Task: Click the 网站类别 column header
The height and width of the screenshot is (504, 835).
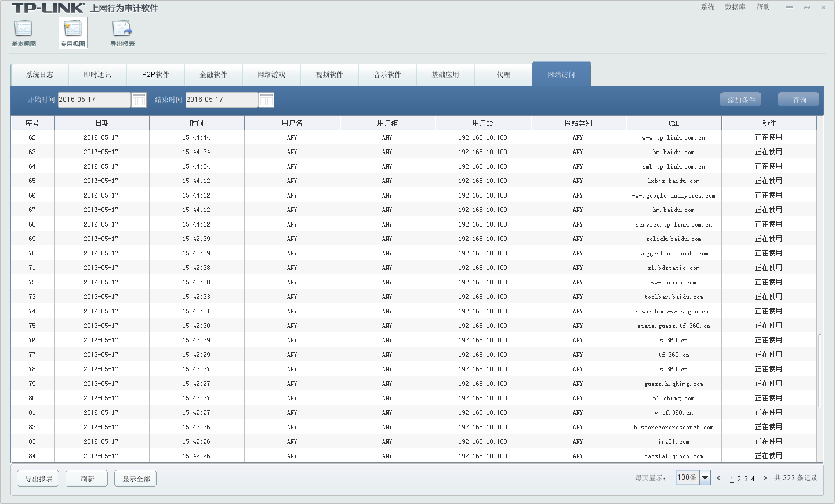Action: [578, 123]
